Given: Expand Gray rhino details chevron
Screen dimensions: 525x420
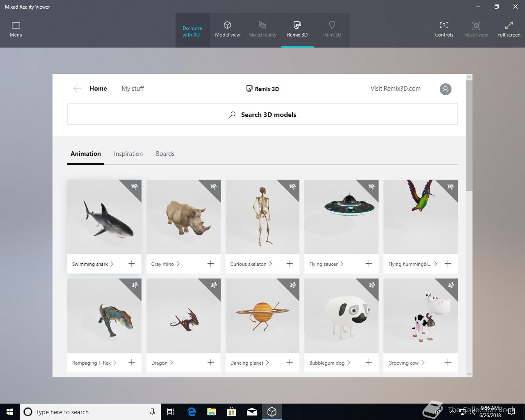Looking at the screenshot, I should 178,264.
